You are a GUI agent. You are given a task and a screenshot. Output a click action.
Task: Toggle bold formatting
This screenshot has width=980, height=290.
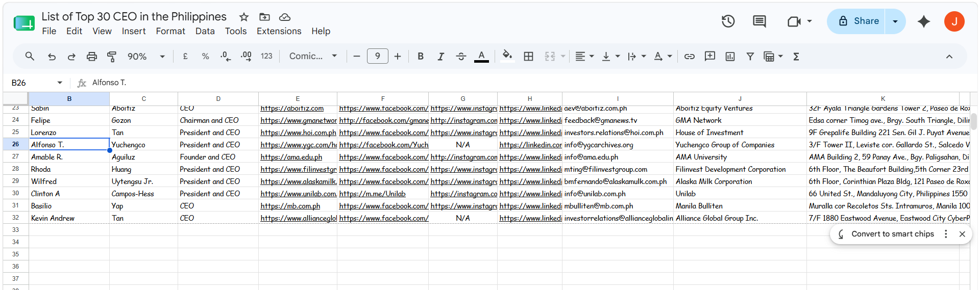(421, 56)
